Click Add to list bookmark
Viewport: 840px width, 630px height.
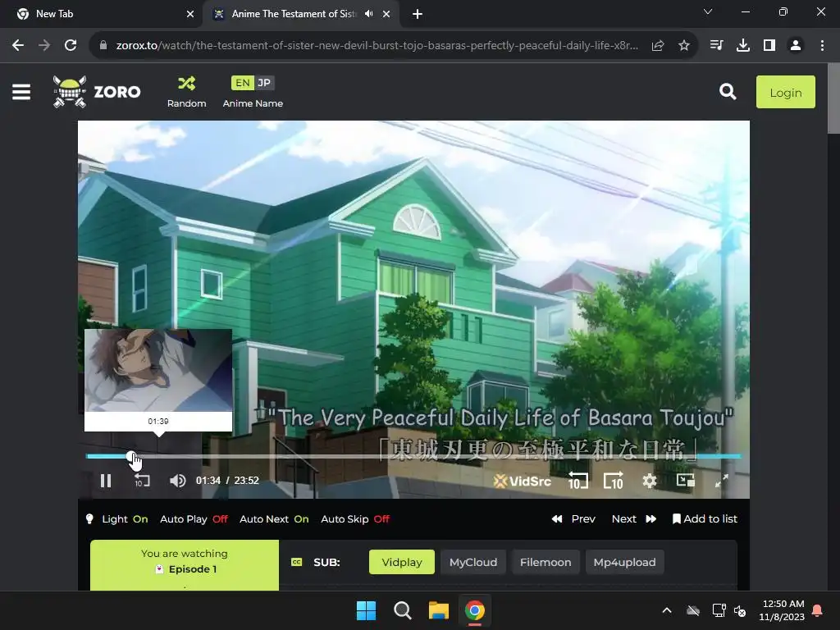pyautogui.click(x=705, y=519)
